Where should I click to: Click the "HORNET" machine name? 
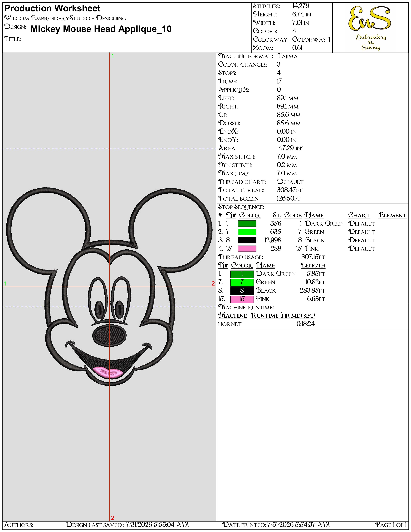point(230,324)
